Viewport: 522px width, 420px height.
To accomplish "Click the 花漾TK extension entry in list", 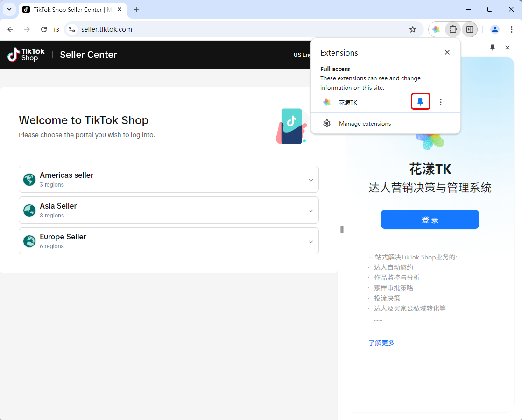I will 348,102.
